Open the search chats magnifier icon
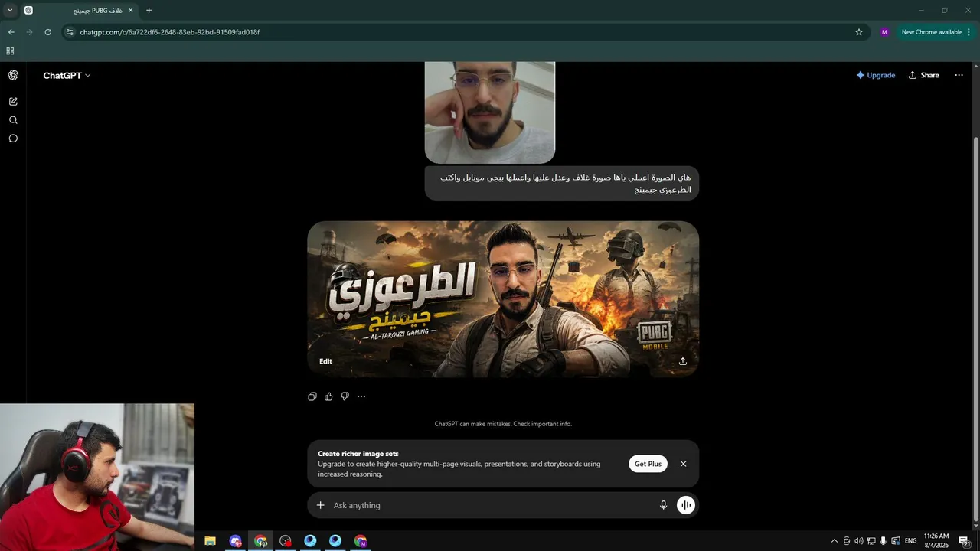The image size is (980, 551). 13,120
